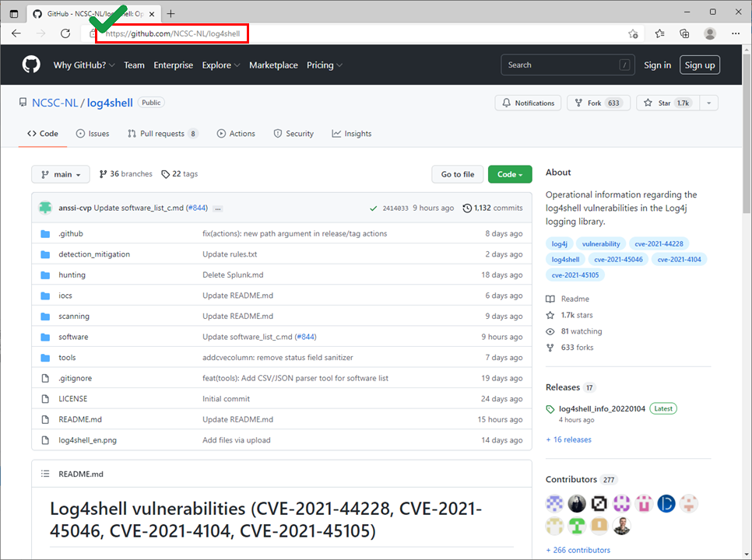
Task: Switch to the Pull requests tab
Action: [x=163, y=134]
